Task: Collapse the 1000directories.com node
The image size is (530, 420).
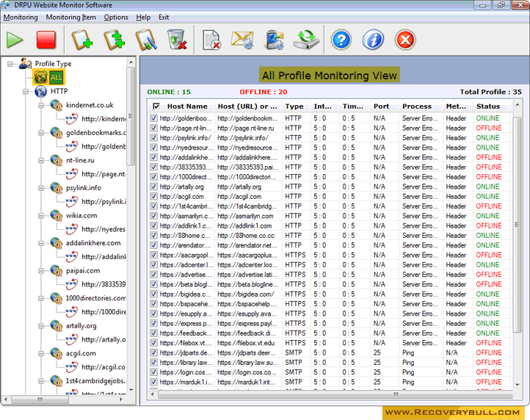Action: click(x=41, y=298)
